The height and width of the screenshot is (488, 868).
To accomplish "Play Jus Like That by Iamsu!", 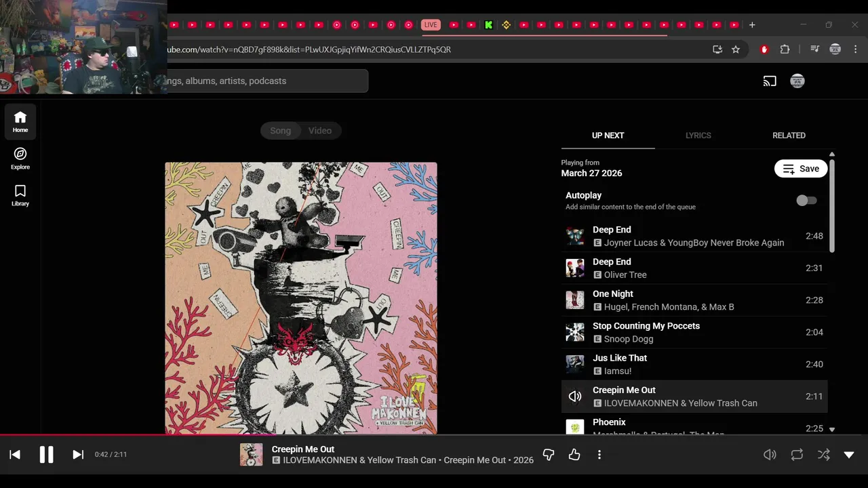I will [694, 365].
